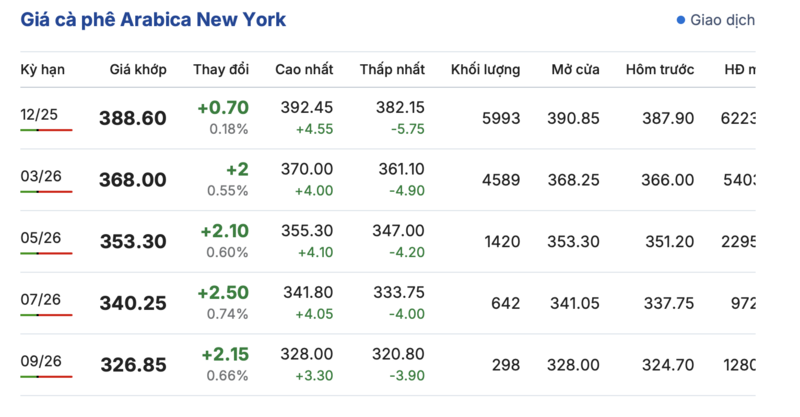This screenshot has width=800, height=417.
Task: Choose the 07/26 contract term
Action: click(41, 299)
